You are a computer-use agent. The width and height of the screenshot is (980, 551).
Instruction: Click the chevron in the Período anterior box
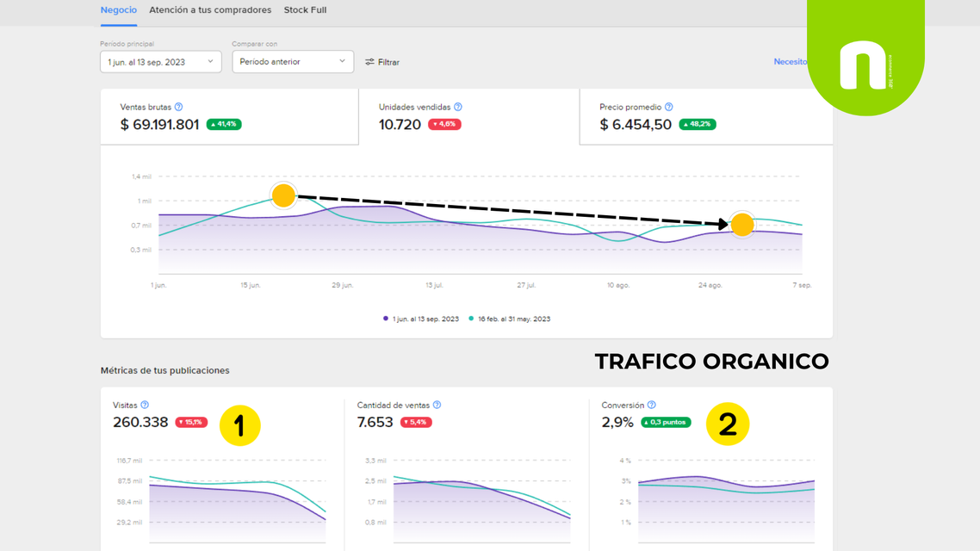[342, 61]
